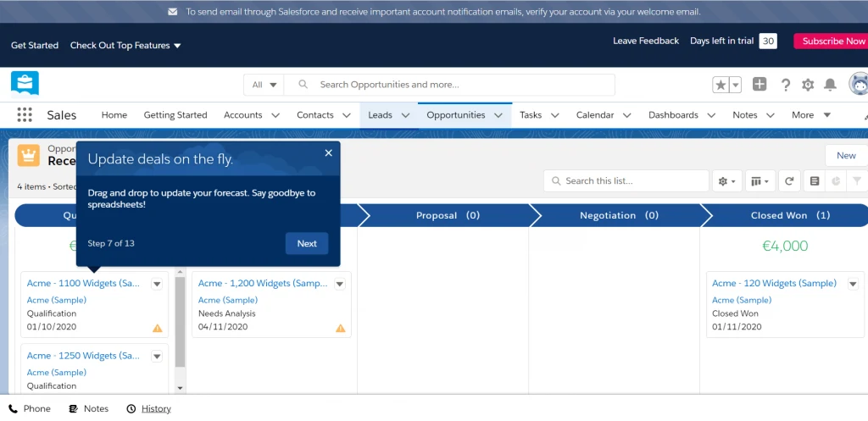Expand the search scope All dropdown

point(264,85)
